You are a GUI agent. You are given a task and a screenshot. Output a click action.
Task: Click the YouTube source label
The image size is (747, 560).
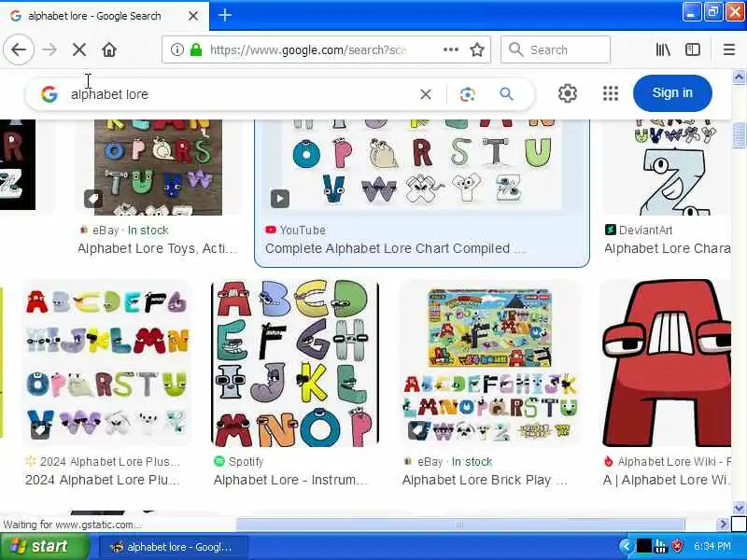pos(303,230)
